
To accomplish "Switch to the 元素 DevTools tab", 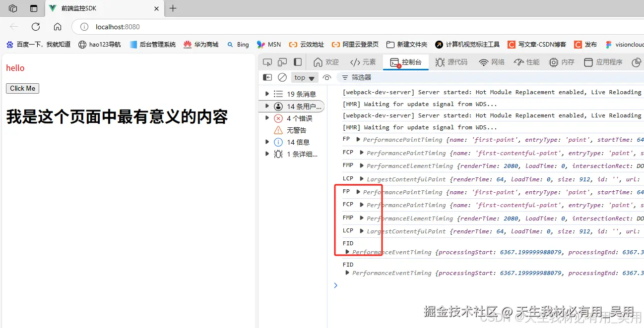I will 363,62.
